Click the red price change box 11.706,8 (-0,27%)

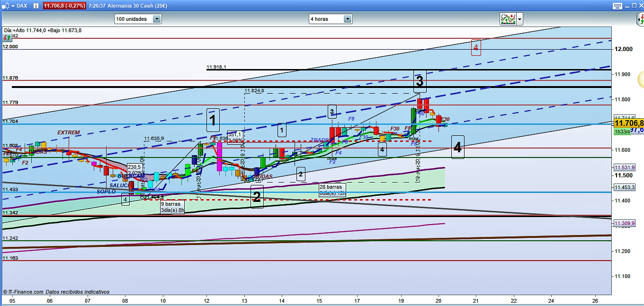(65, 6)
